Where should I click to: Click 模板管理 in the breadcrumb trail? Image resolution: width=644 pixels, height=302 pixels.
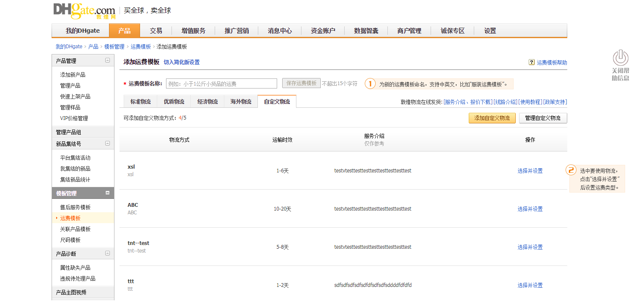[114, 47]
